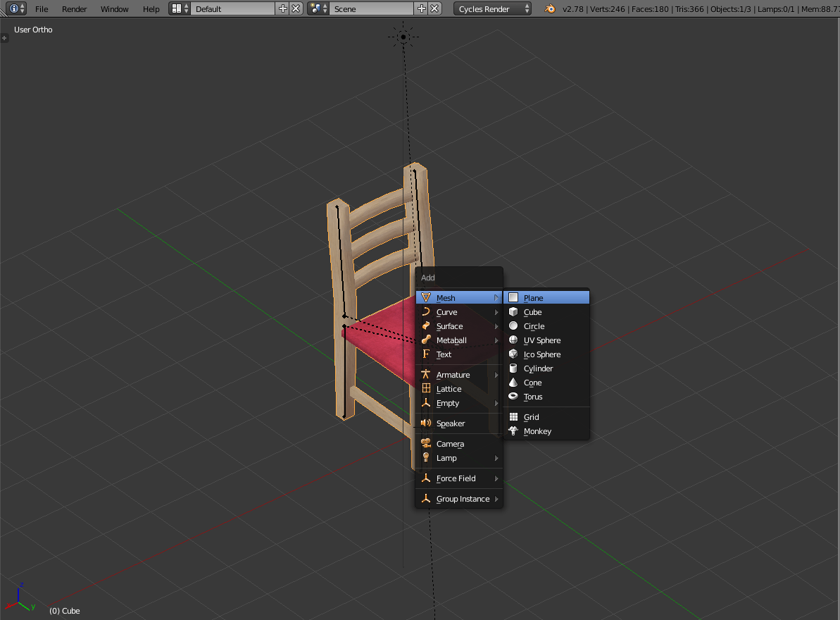Add a new screen layout with plus
This screenshot has height=620, width=840.
pyautogui.click(x=283, y=9)
